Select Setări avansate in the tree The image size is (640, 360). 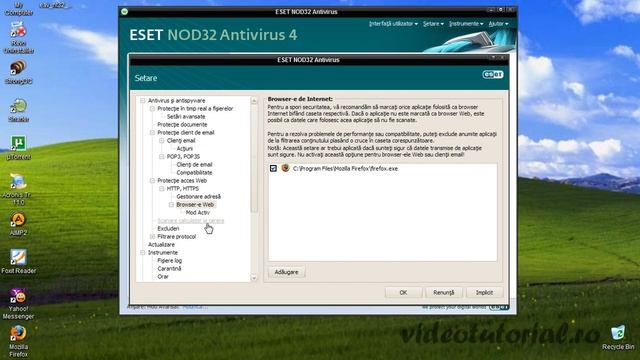(x=186, y=116)
